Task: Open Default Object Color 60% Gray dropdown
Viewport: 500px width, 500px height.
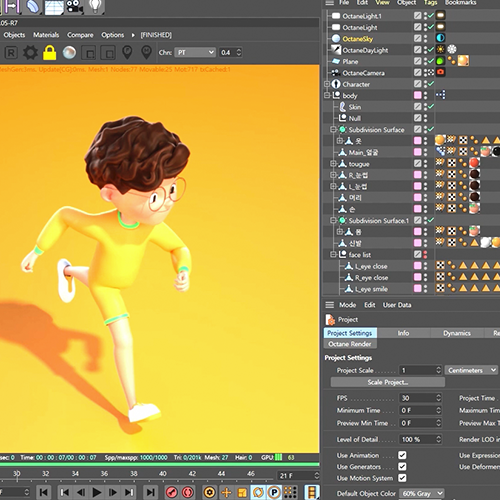Action: point(422,493)
